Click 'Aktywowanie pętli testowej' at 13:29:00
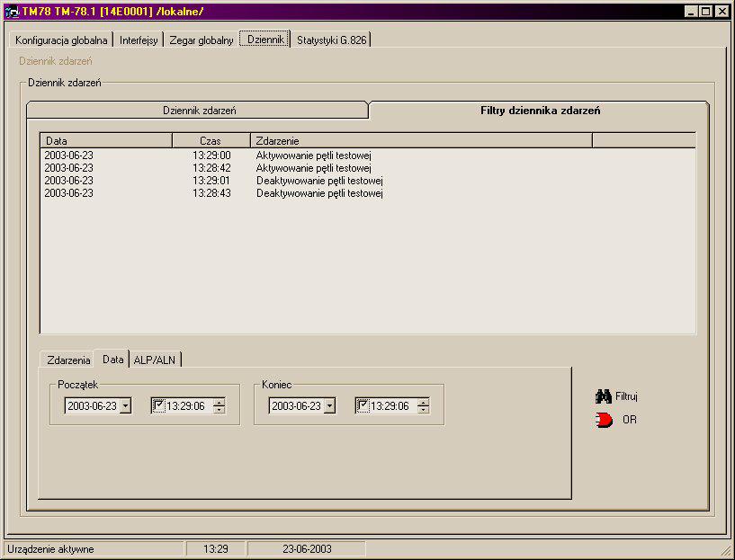 314,156
